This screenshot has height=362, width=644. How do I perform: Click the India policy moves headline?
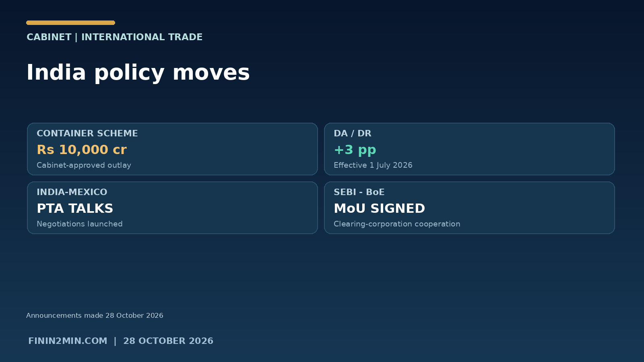[138, 73]
